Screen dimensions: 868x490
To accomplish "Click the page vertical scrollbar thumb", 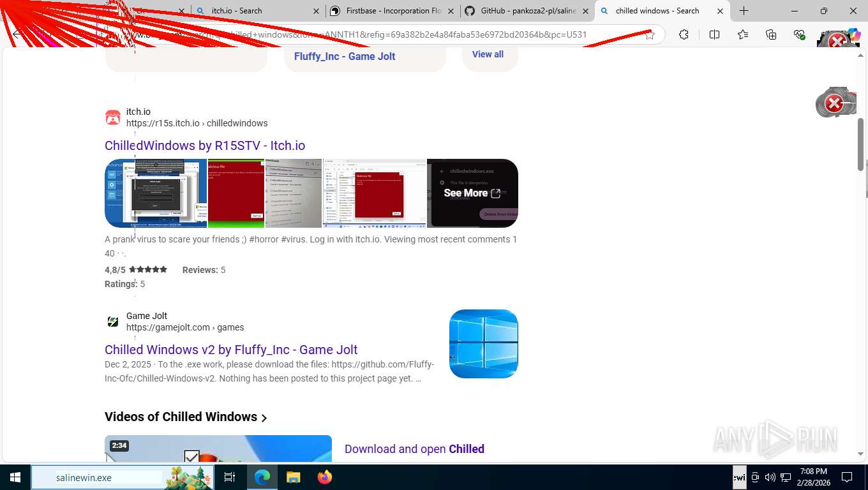I will point(861,144).
